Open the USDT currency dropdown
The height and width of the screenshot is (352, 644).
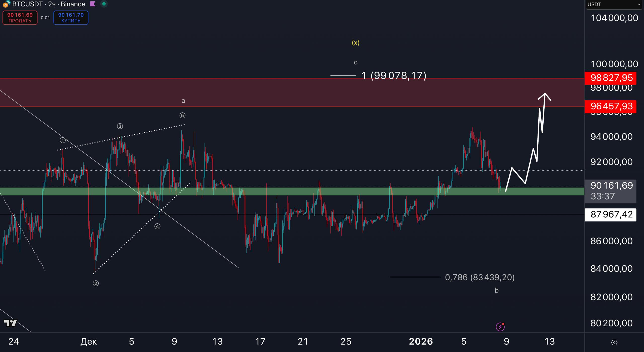click(614, 5)
